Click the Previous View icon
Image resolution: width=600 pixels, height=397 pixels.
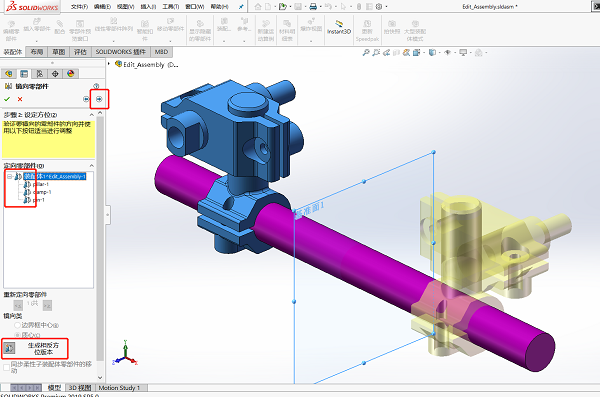tap(386, 52)
